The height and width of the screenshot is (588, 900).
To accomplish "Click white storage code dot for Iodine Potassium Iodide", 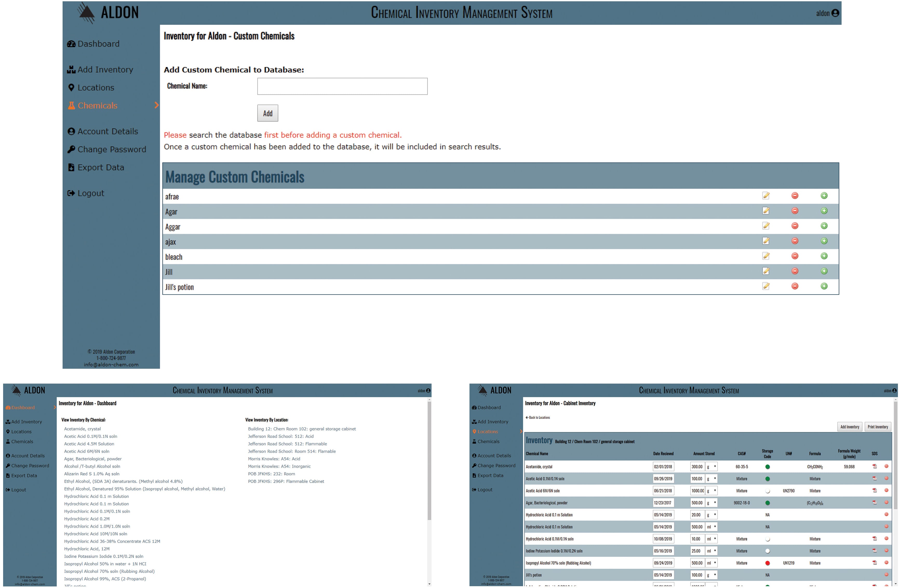I will tap(767, 551).
